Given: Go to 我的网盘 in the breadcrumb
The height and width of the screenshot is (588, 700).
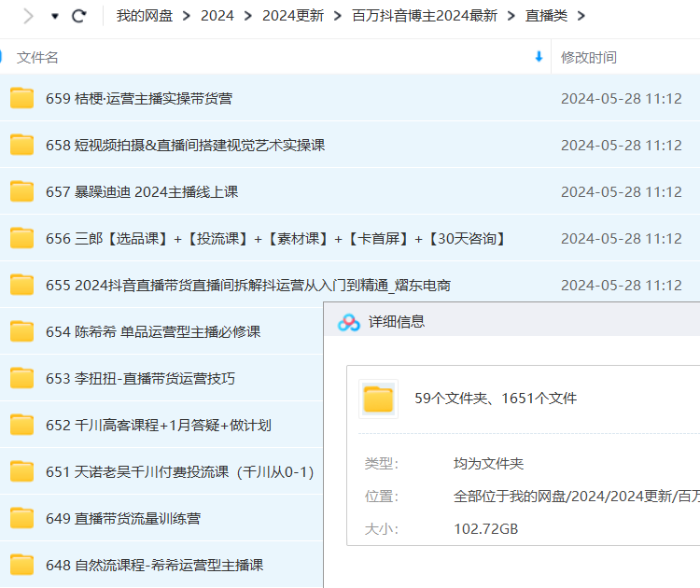Looking at the screenshot, I should (x=144, y=16).
